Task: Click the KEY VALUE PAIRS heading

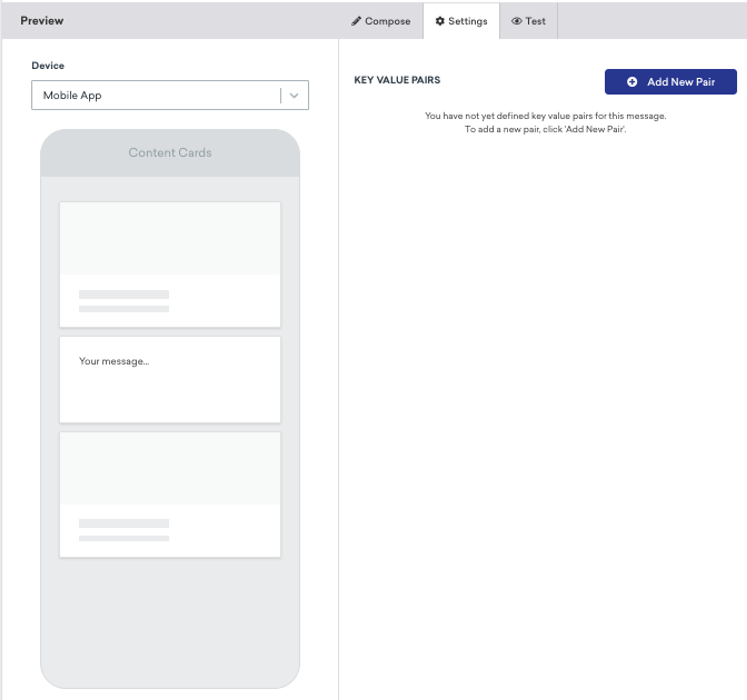Action: pyautogui.click(x=397, y=80)
